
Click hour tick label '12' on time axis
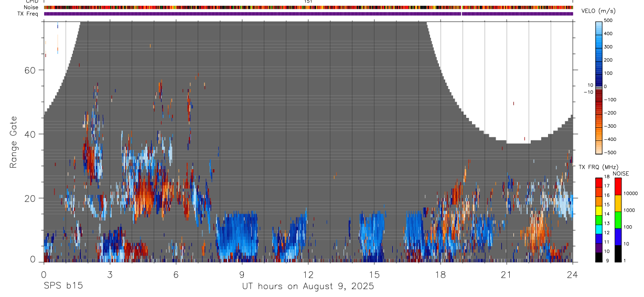pyautogui.click(x=308, y=274)
